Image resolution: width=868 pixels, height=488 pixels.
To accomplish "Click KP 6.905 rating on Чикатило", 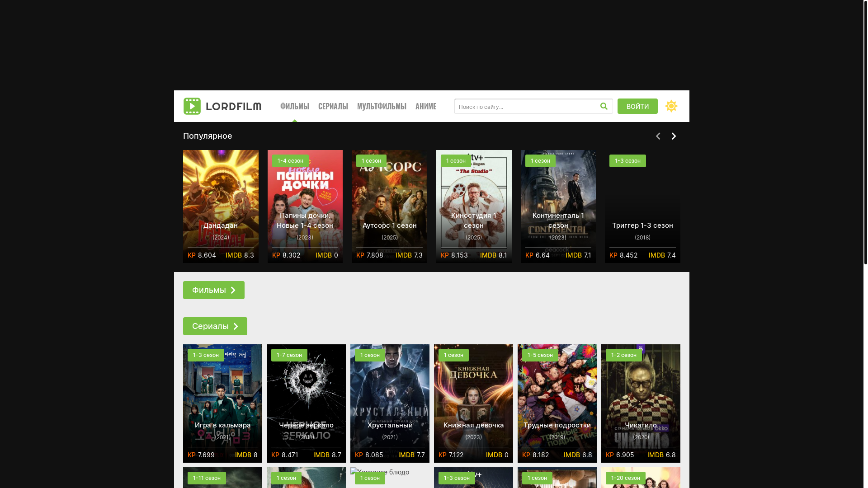I will [620, 455].
